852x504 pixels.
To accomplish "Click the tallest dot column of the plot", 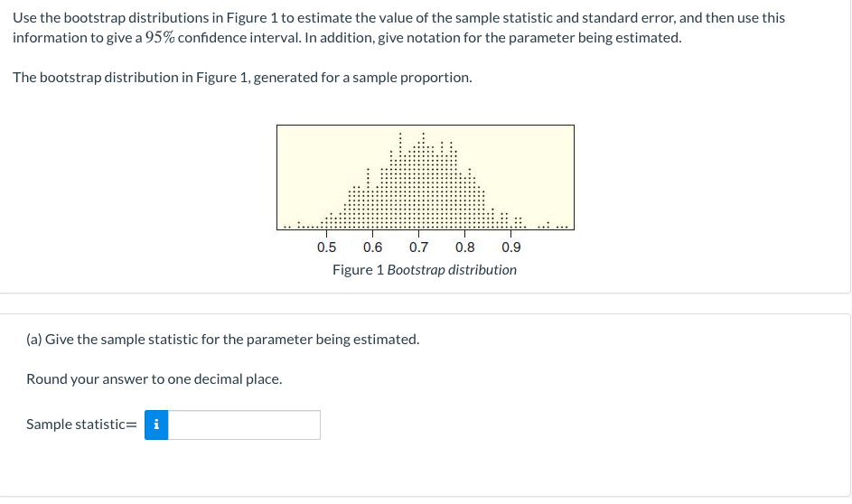I will [x=423, y=181].
